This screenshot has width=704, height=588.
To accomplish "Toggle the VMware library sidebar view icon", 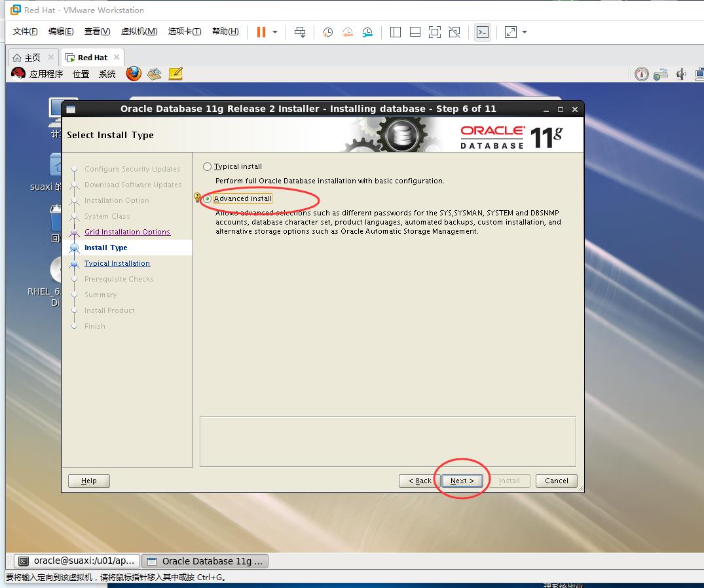I will click(x=396, y=32).
